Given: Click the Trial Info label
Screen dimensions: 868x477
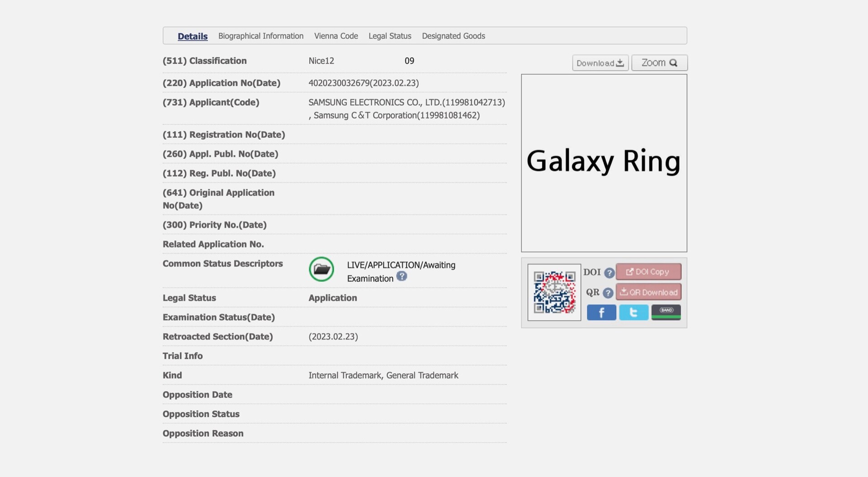Looking at the screenshot, I should pyautogui.click(x=183, y=356).
